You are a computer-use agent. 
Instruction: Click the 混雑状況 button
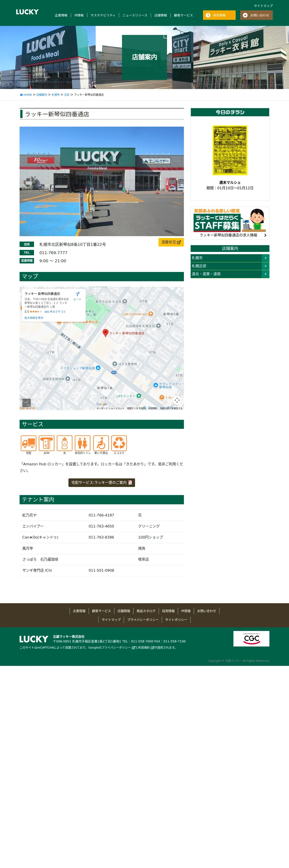171,242
